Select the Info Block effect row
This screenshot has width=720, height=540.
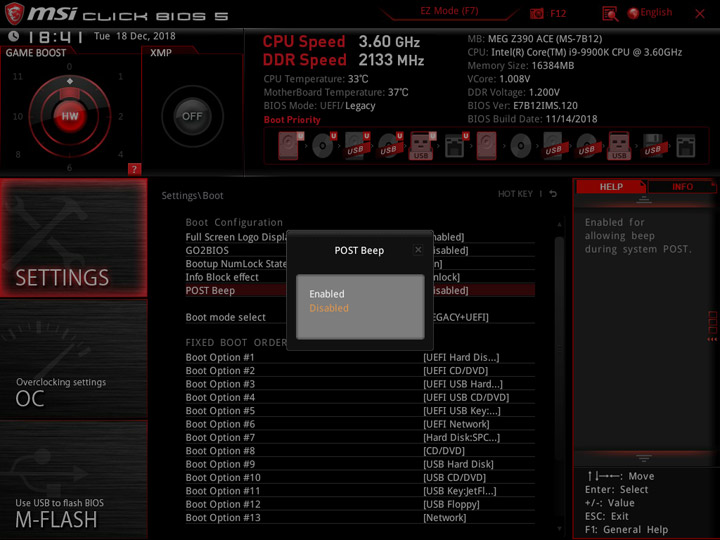360,277
